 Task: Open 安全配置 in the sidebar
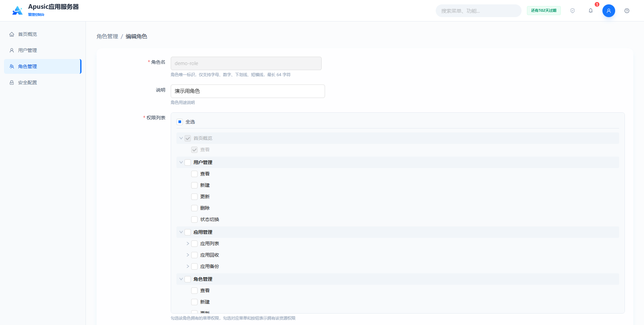(x=43, y=83)
